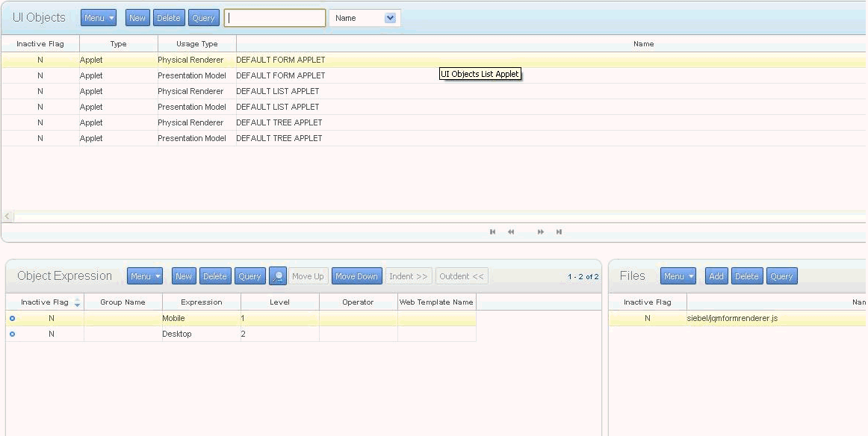This screenshot has height=436, width=868.
Task: Add a file in Files applet
Action: [716, 276]
